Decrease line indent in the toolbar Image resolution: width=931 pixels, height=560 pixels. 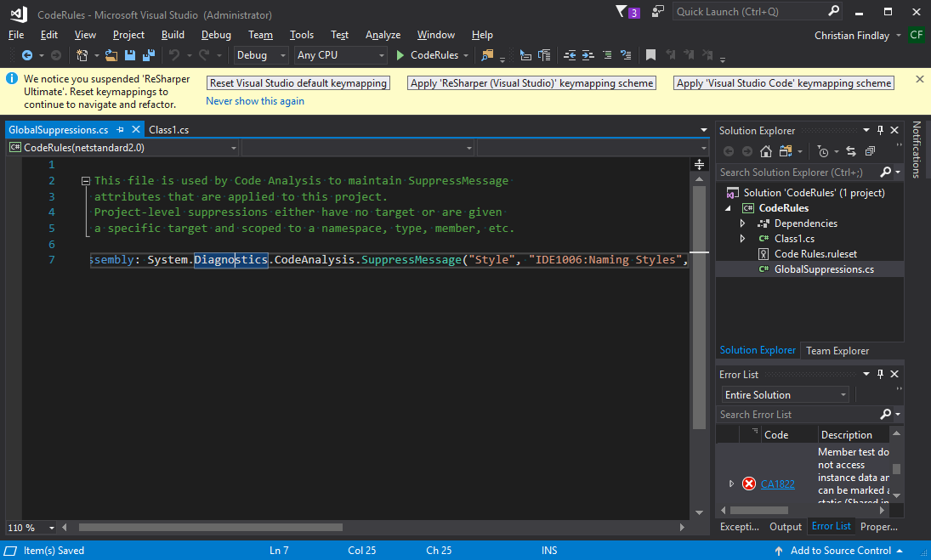tap(570, 55)
